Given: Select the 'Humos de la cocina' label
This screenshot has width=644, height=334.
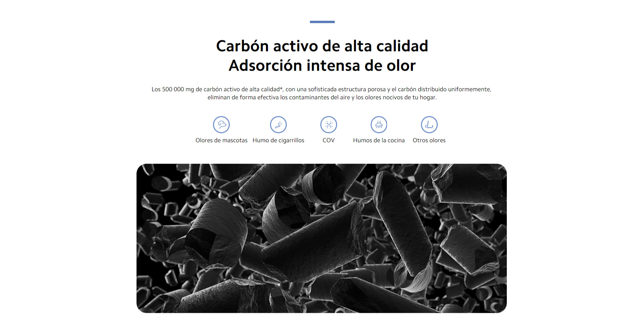Looking at the screenshot, I should (x=379, y=140).
